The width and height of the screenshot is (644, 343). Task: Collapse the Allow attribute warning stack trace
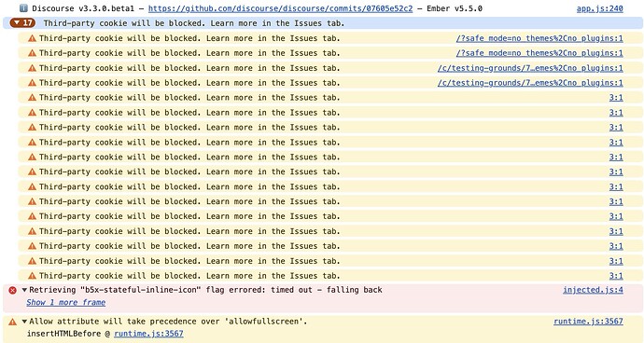[x=24, y=322]
